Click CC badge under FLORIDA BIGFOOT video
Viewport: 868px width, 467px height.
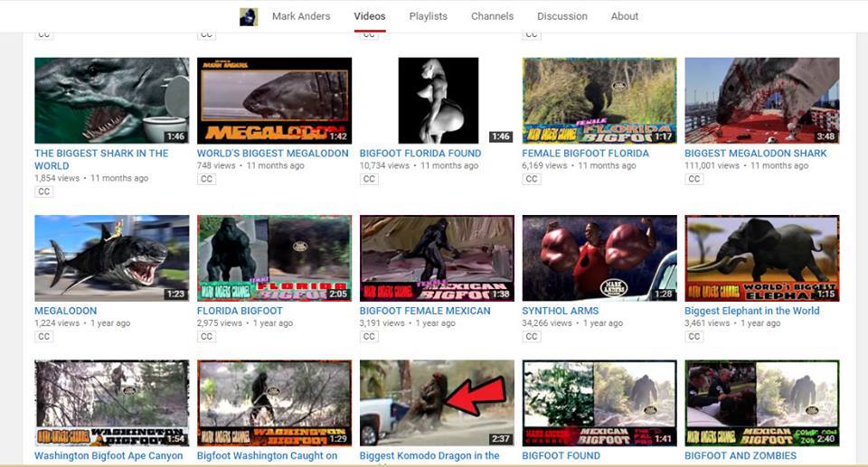(206, 337)
